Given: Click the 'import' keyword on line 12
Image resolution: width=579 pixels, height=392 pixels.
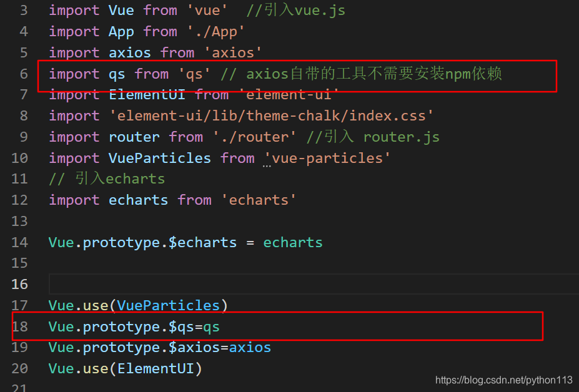Looking at the screenshot, I should (x=74, y=200).
